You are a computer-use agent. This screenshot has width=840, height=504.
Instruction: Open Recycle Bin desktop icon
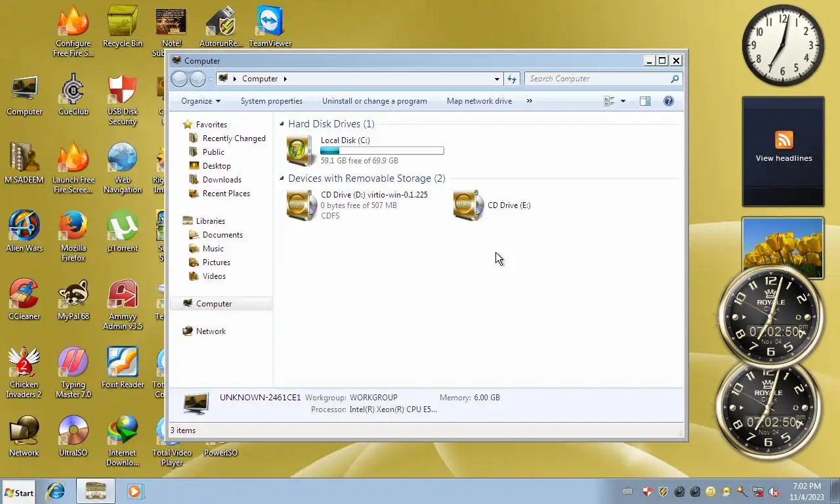123,27
